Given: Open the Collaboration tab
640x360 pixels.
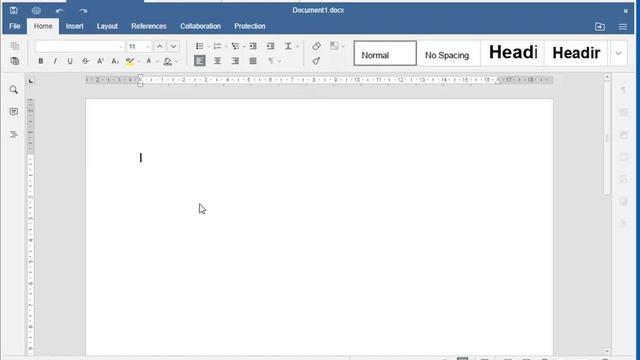Looking at the screenshot, I should click(200, 26).
